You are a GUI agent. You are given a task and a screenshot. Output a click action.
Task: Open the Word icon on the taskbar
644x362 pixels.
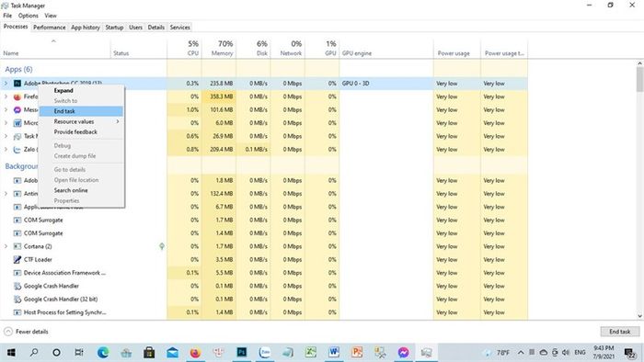click(x=333, y=352)
